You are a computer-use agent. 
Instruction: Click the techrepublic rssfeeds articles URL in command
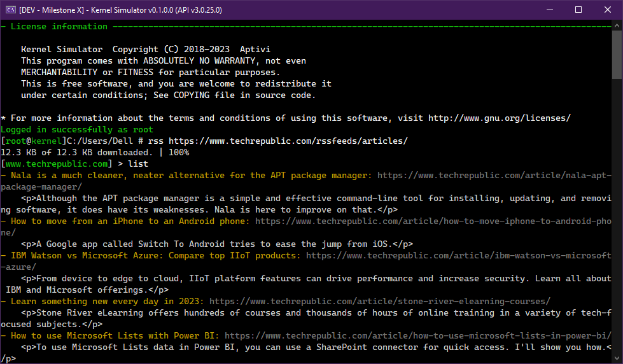point(288,141)
